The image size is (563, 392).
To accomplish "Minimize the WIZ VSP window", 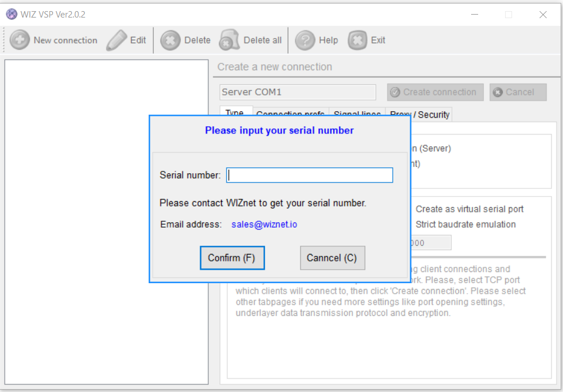I will tap(475, 15).
